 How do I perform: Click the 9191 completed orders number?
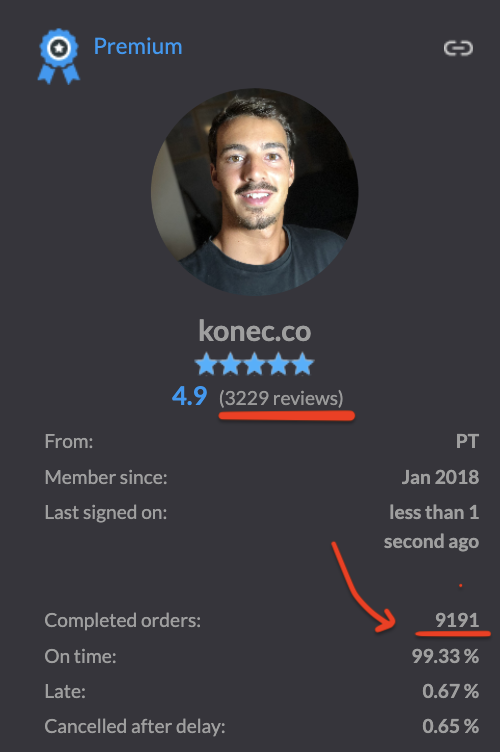click(457, 620)
